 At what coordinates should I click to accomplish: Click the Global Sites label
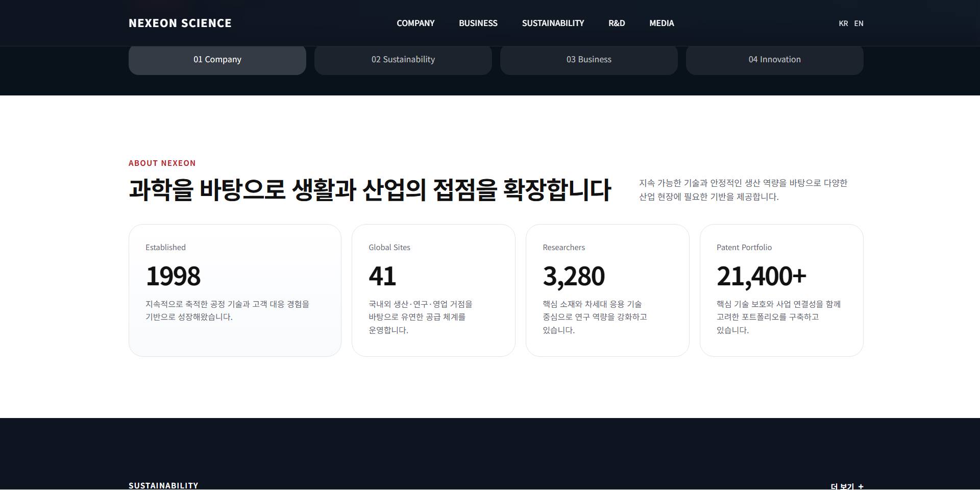tap(389, 248)
